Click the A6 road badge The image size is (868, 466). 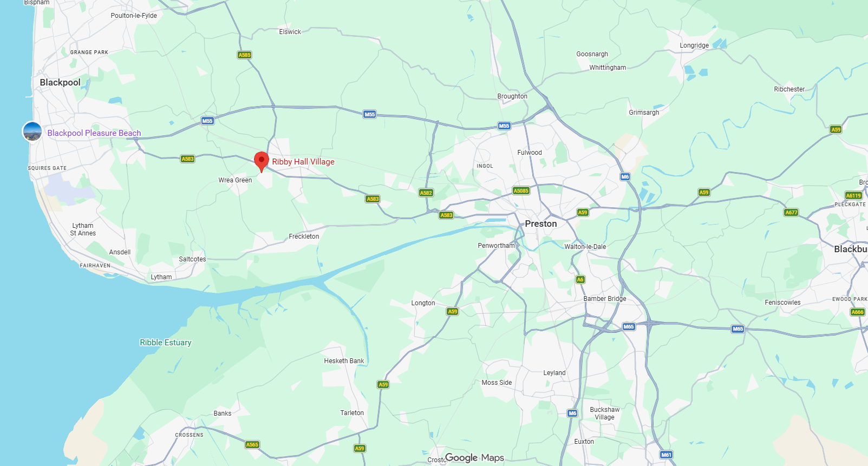580,280
